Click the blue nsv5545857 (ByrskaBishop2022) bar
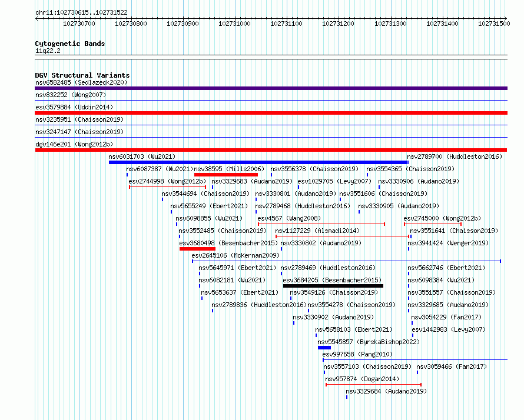The width and height of the screenshot is (524, 420). click(324, 348)
